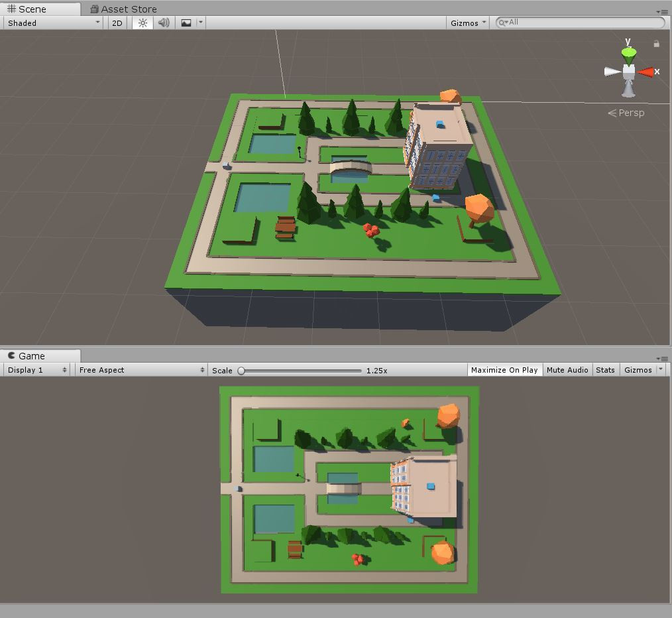Open the Display 1 dropdown
Image resolution: width=672 pixels, height=618 pixels.
click(37, 370)
